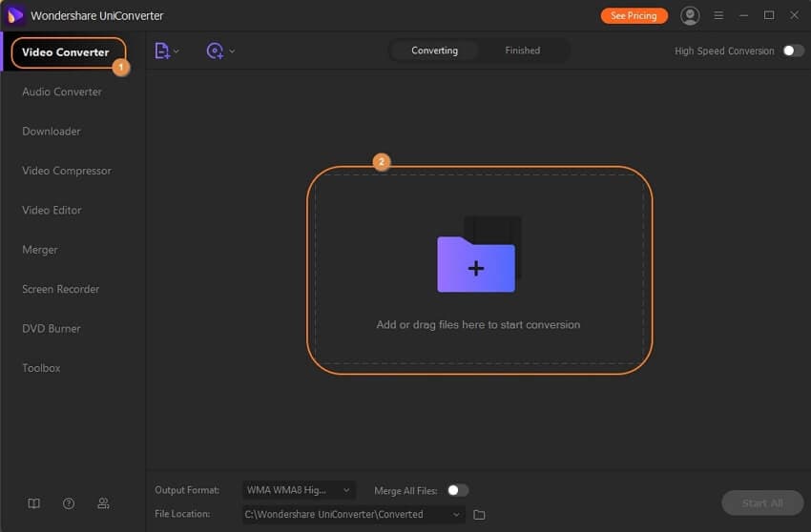Click the Start All button

point(762,503)
